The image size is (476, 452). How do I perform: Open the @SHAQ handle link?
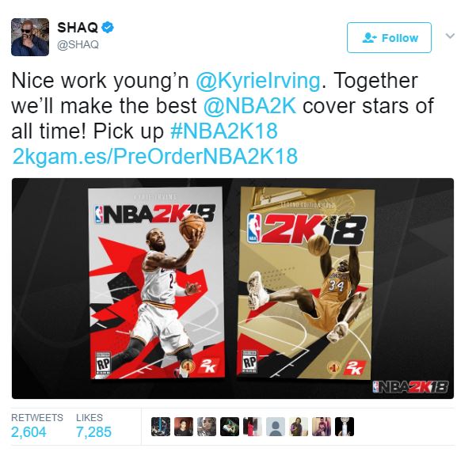[78, 44]
